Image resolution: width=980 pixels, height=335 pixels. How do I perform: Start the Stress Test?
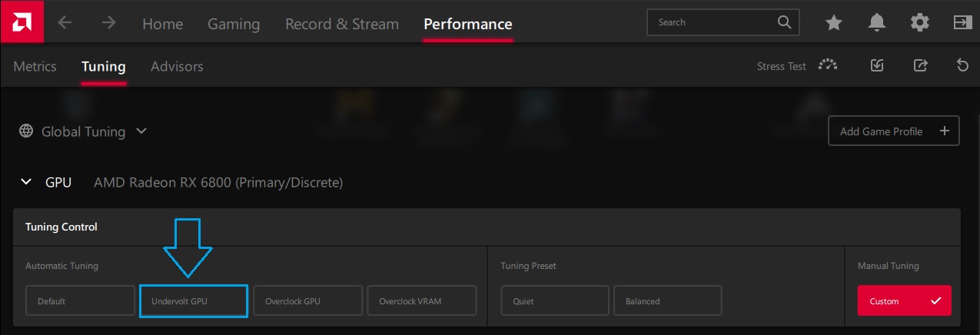[x=782, y=66]
